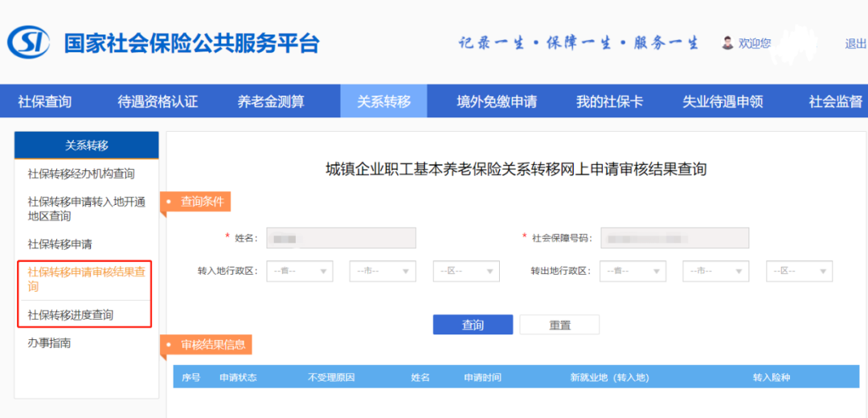Switch to the 养老金测算 tab
868x418 pixels.
click(271, 101)
